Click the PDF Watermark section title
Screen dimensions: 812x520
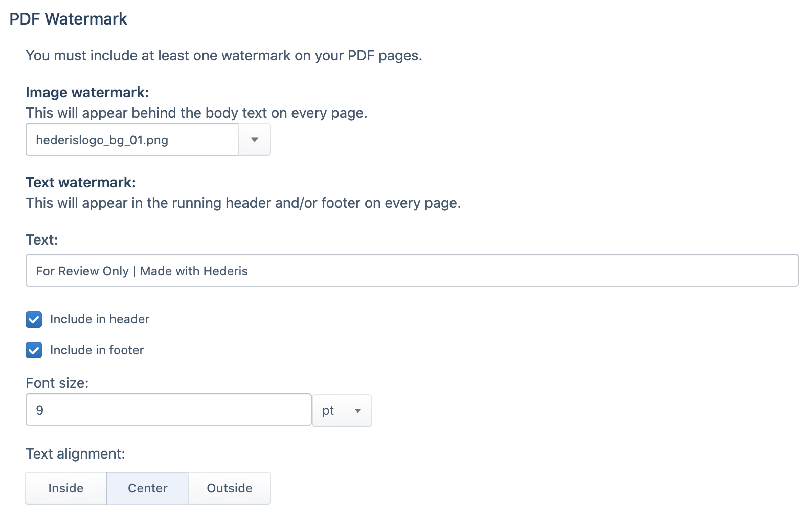69,19
